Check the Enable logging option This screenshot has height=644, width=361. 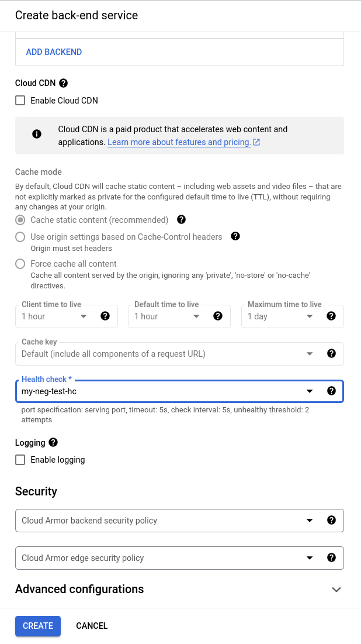(x=20, y=460)
